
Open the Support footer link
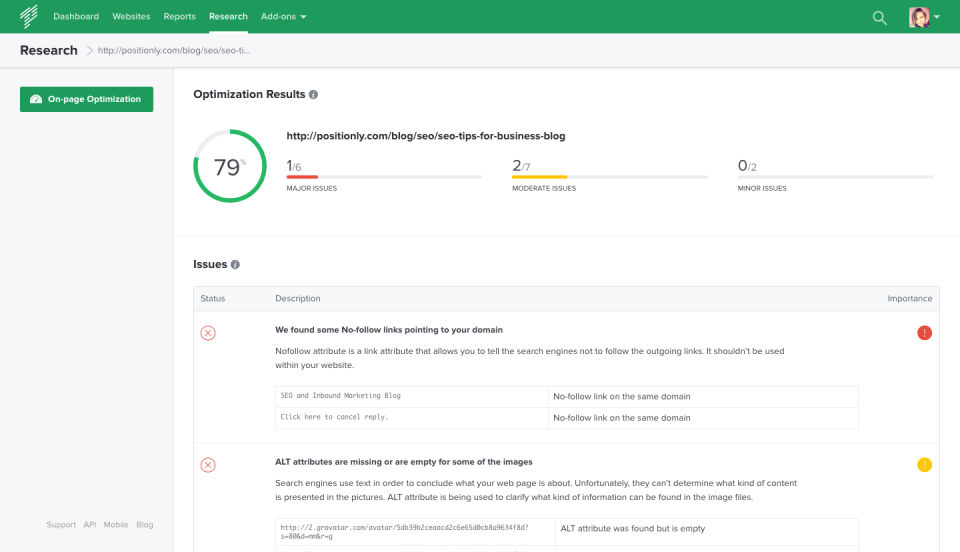pos(61,525)
